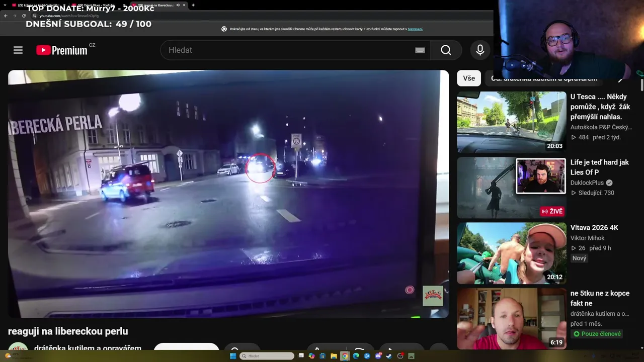Open the Nastavení link in Chrome infobar
644x362 pixels.
pyautogui.click(x=415, y=29)
